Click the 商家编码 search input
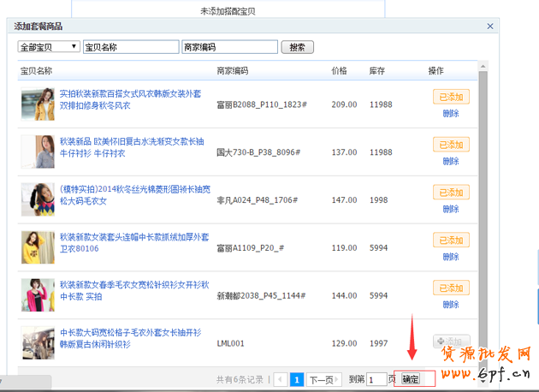Image resolution: width=539 pixels, height=392 pixels. point(228,47)
